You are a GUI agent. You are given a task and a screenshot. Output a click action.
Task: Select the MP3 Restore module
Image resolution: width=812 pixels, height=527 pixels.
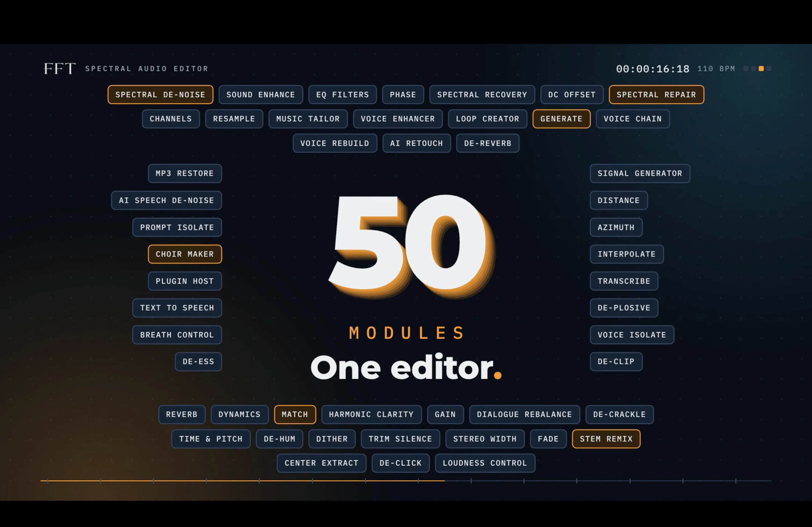tap(185, 173)
